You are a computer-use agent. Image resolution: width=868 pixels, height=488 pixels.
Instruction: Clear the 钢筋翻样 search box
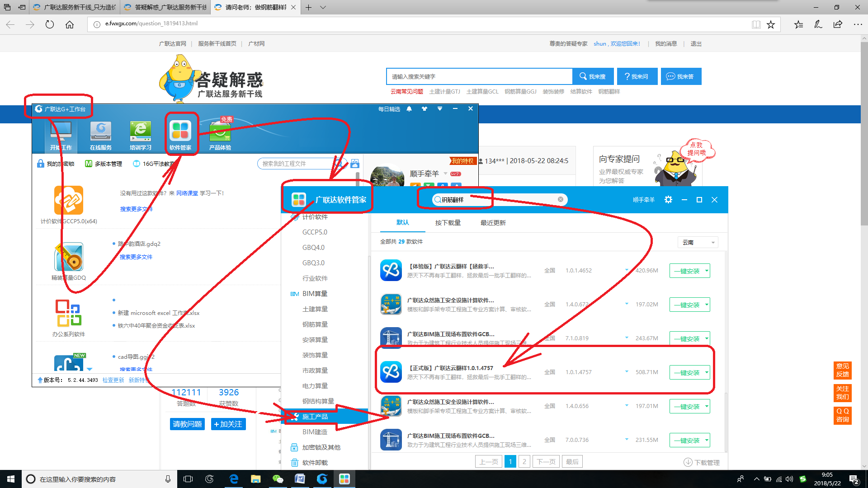coord(561,199)
